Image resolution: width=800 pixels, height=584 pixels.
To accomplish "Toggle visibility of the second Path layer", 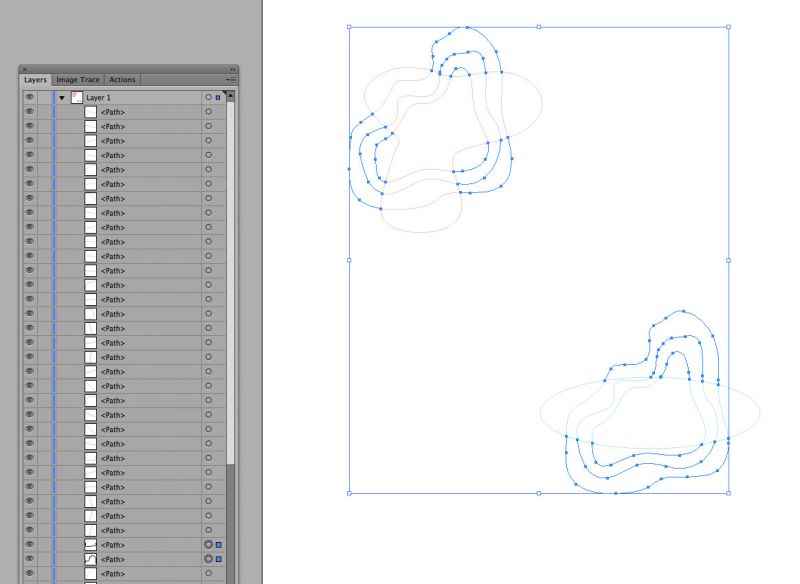I will (x=30, y=126).
